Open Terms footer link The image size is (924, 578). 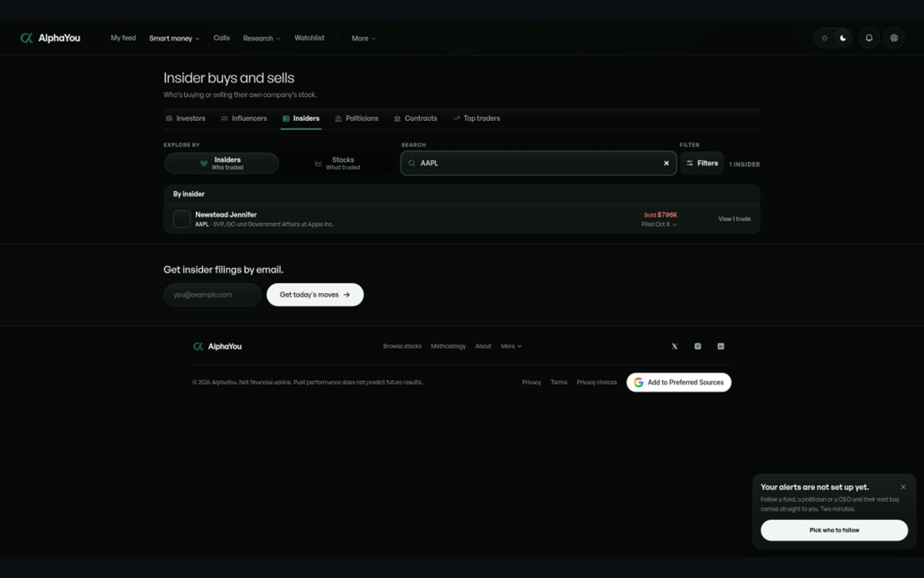559,382
